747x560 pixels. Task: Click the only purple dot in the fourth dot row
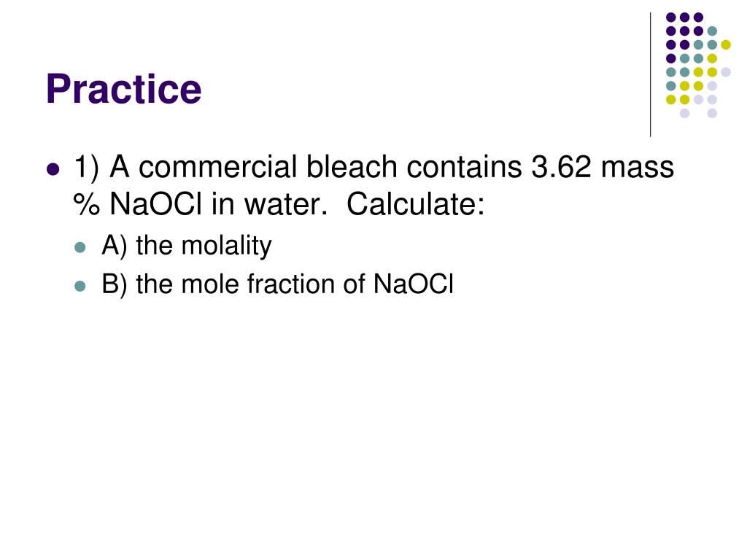pos(671,58)
